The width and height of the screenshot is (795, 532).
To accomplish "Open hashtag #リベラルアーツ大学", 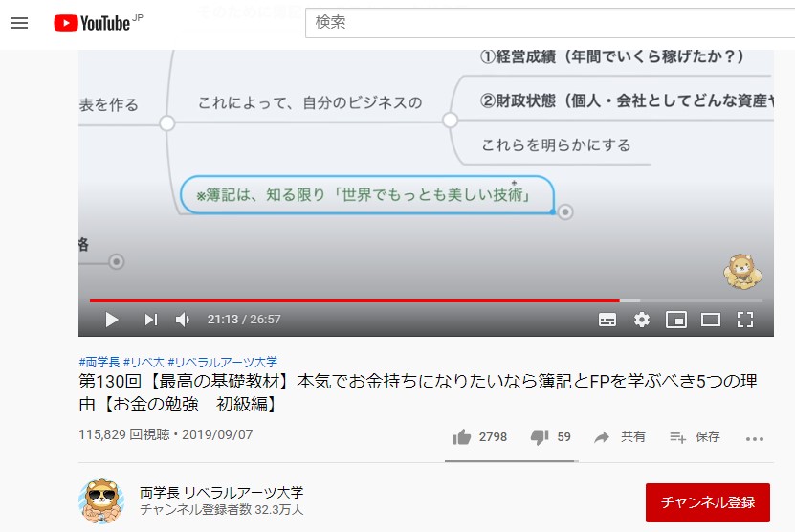I will 223,362.
